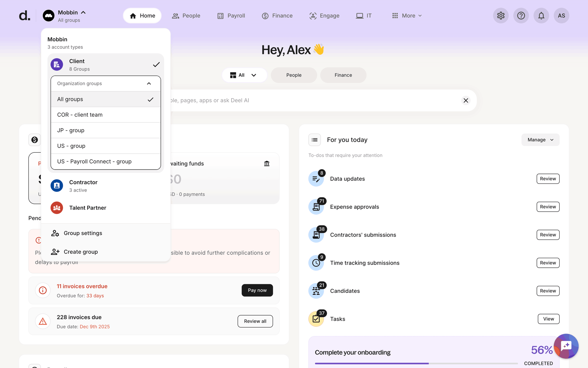
Task: Click the Data updates icon
Action: pos(316,179)
